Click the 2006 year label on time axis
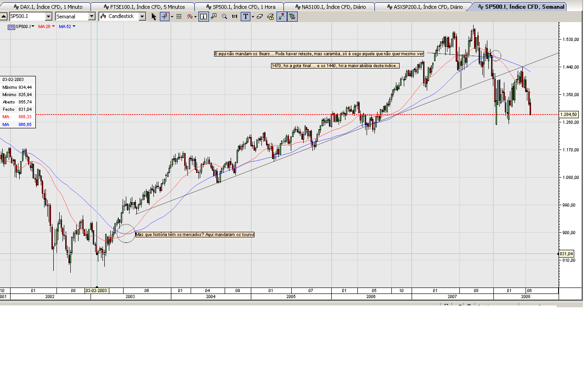The height and width of the screenshot is (368, 588). [x=371, y=297]
